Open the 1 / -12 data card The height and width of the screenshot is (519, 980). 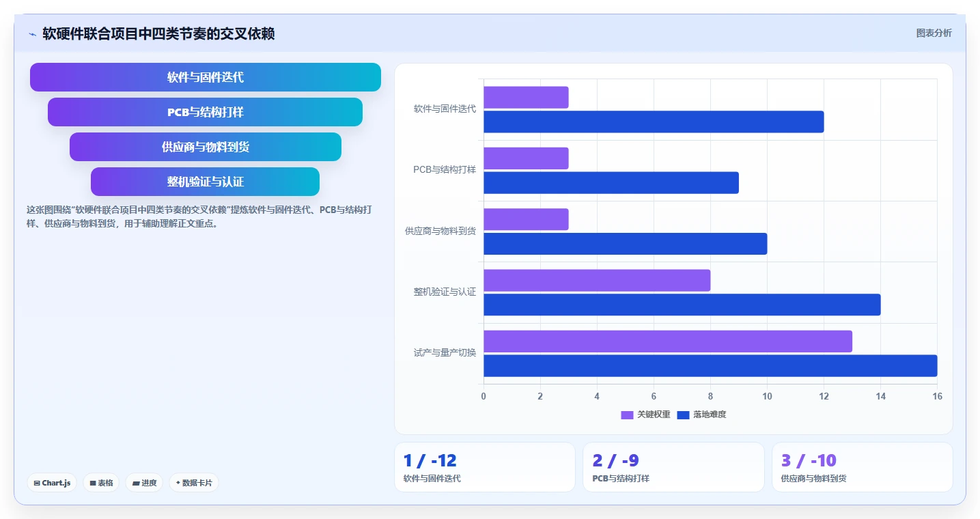(485, 467)
